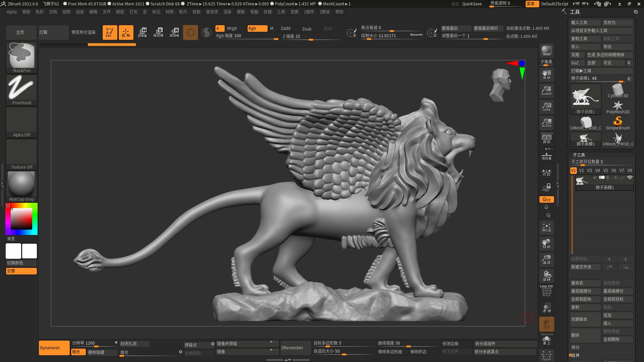Toggle Rgb painting mode off
The height and width of the screenshot is (362, 644).
[257, 28]
